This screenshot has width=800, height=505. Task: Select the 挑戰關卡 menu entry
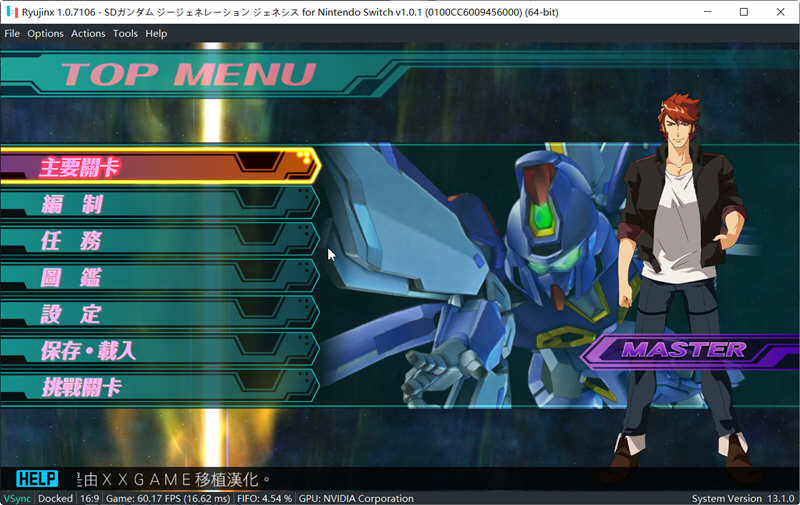click(160, 387)
